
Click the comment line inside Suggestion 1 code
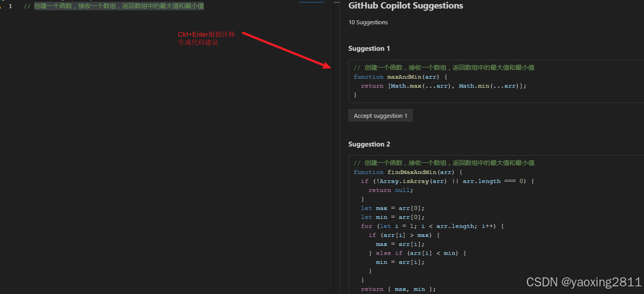[x=444, y=68]
